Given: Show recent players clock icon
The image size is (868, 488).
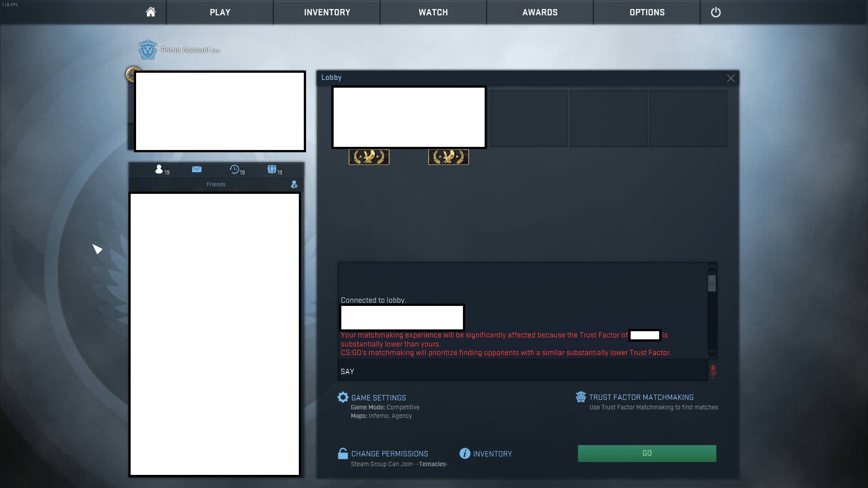Looking at the screenshot, I should click(234, 169).
